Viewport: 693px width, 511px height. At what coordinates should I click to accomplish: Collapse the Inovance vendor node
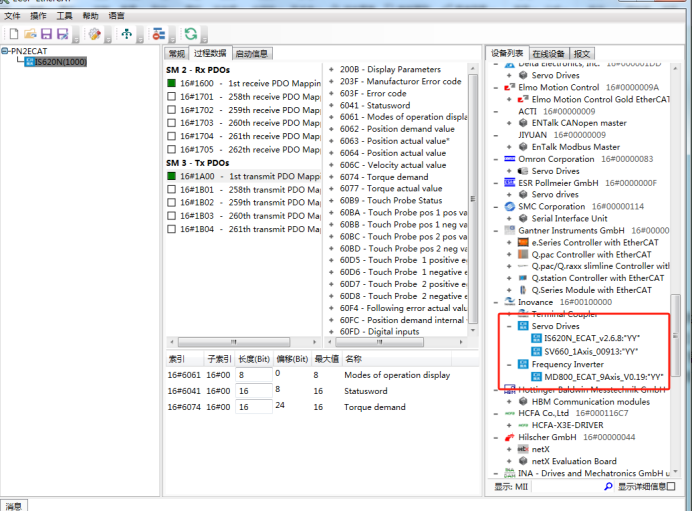[496, 302]
